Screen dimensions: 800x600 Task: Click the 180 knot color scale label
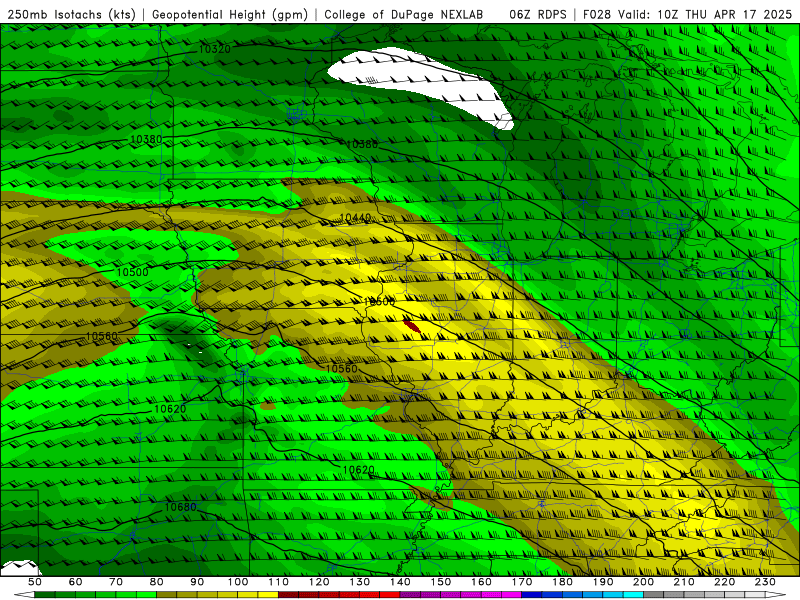[562, 582]
